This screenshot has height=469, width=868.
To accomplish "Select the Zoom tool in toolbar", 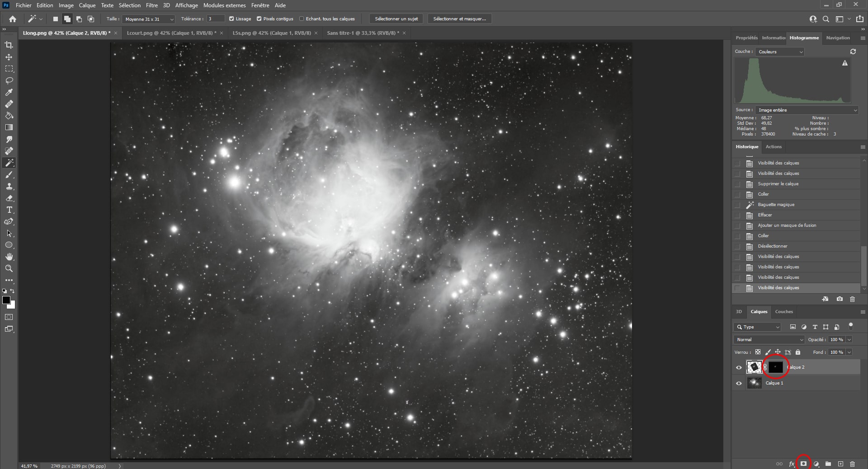I will pyautogui.click(x=9, y=268).
